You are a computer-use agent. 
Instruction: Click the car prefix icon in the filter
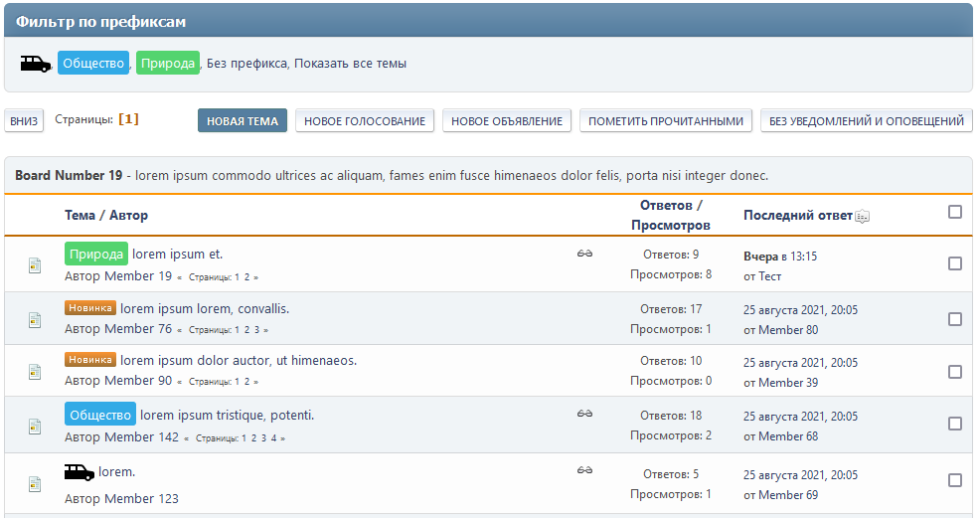point(36,64)
